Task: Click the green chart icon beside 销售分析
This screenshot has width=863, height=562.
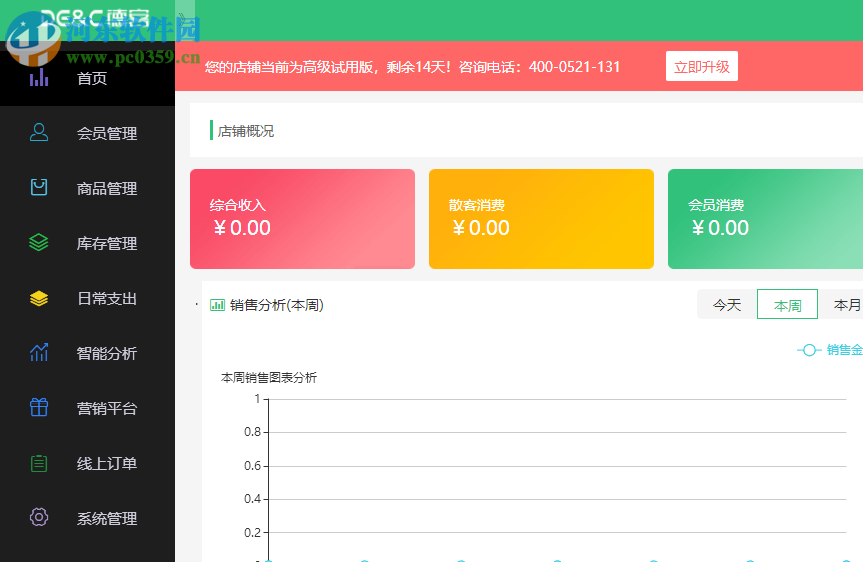Action: coord(217,305)
